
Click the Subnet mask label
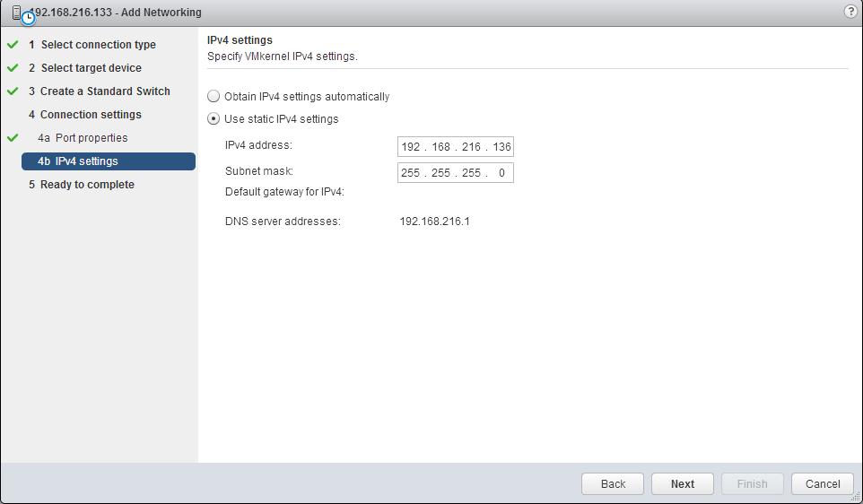point(259,171)
